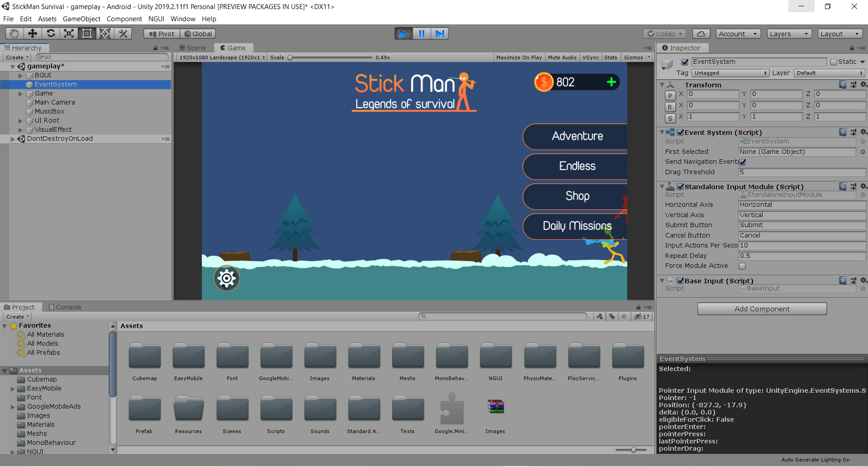Open the Tag dropdown showing Untagged
This screenshot has height=467, width=868.
tap(730, 73)
